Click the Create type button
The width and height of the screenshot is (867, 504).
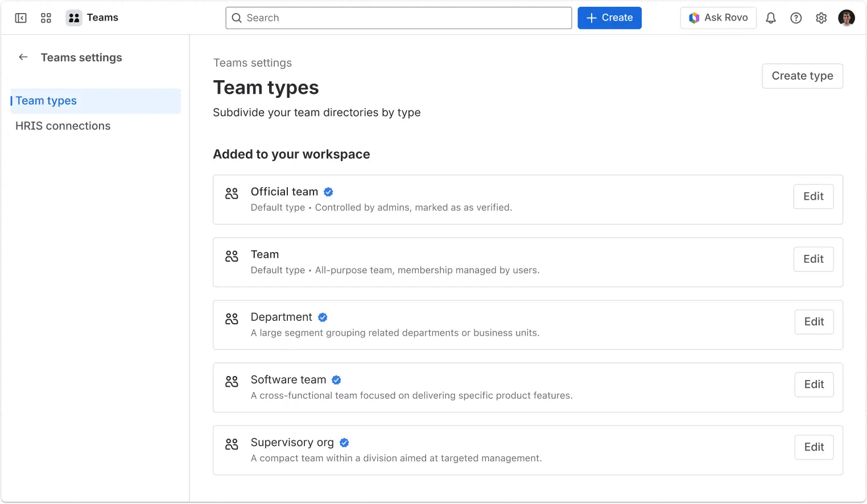(x=802, y=76)
